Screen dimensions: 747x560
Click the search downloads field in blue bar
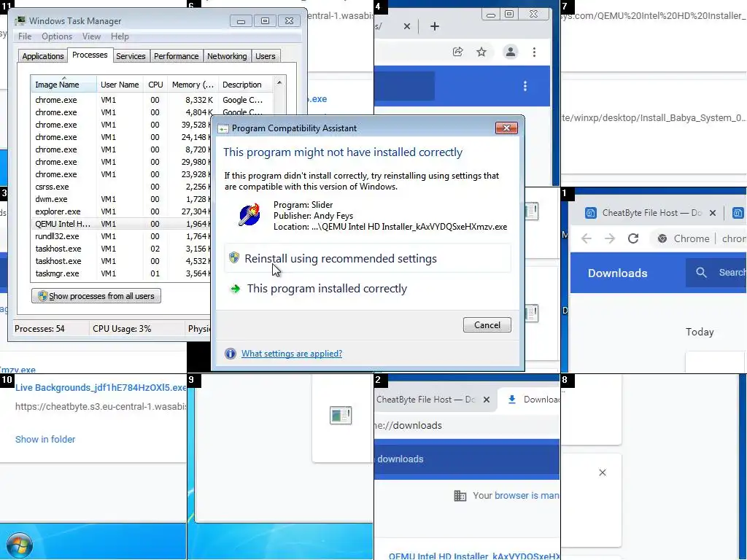point(468,459)
